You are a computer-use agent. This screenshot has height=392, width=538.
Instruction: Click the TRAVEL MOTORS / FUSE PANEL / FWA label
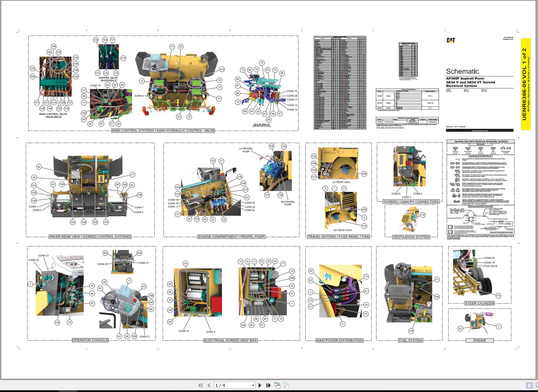click(338, 237)
